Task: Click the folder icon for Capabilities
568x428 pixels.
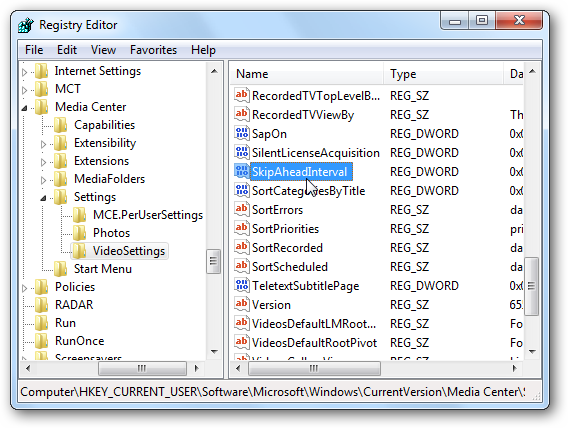Action: 60,125
